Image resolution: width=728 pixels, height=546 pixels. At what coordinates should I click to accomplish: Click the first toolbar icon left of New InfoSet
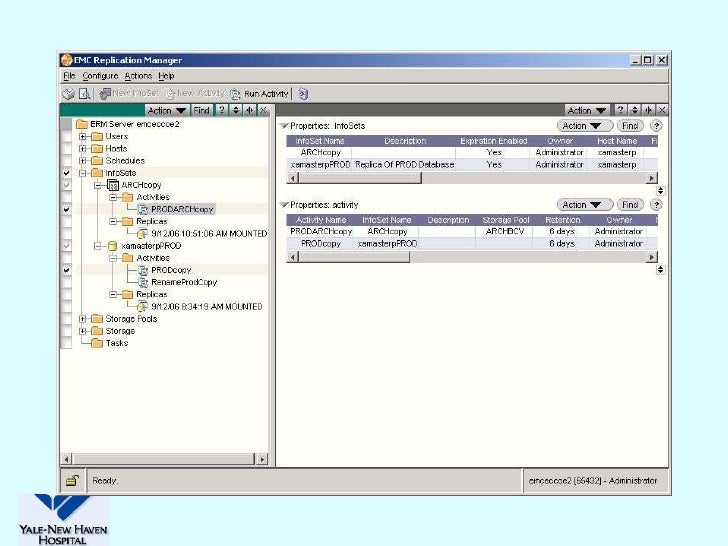[69, 94]
